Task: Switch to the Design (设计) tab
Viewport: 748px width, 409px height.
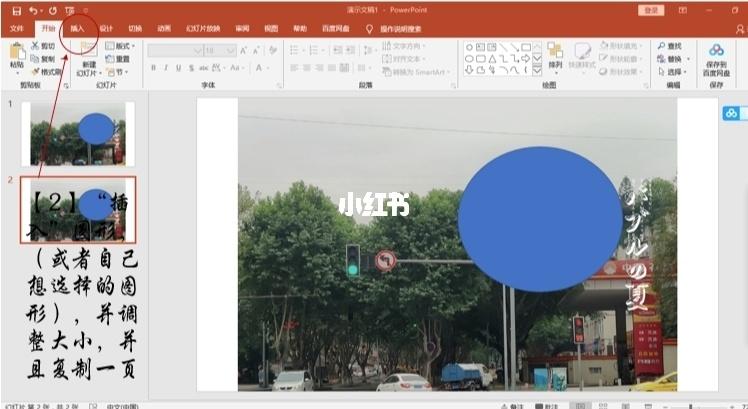Action: tap(106, 28)
